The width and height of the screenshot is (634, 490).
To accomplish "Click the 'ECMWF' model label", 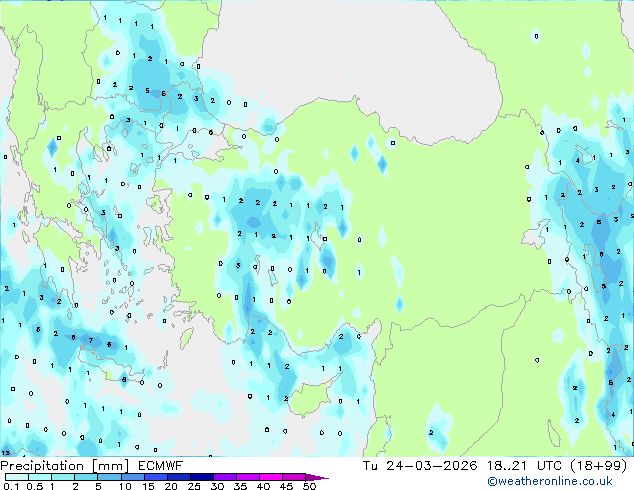I will coord(161,466).
